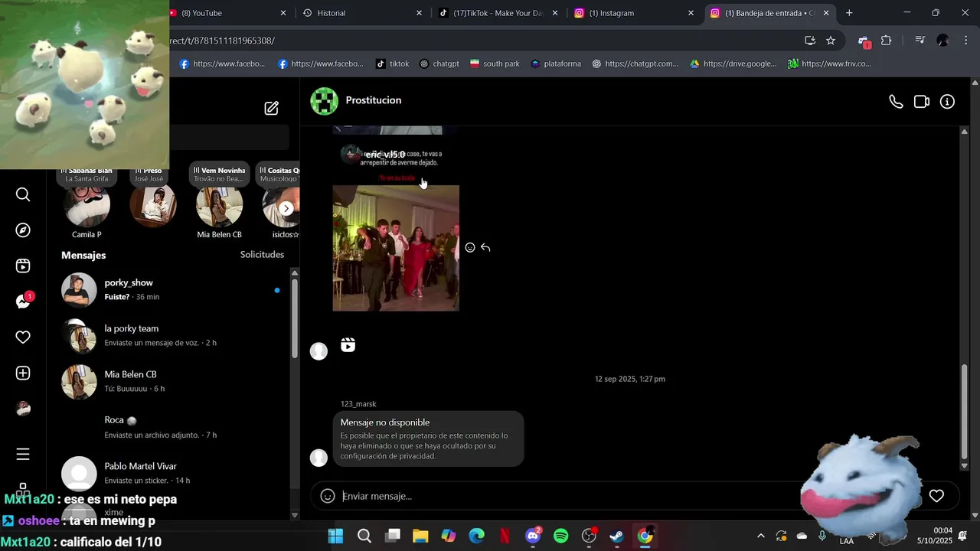The image size is (980, 551).
Task: Open Solicitudes message requests
Action: pyautogui.click(x=262, y=255)
